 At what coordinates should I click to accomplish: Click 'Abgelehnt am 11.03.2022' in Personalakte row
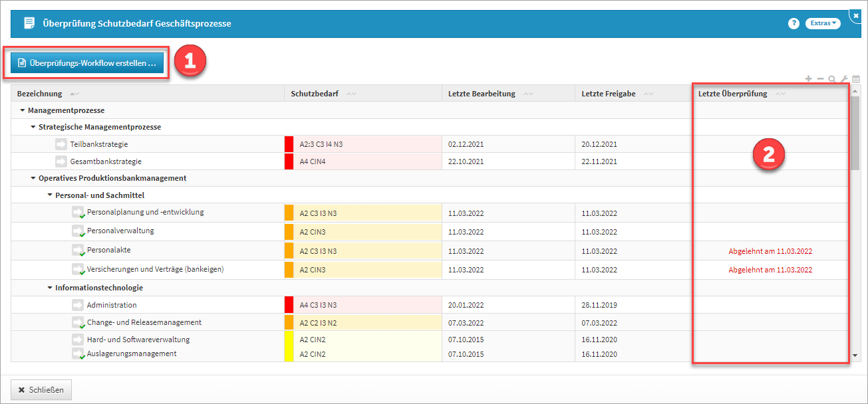(x=770, y=251)
